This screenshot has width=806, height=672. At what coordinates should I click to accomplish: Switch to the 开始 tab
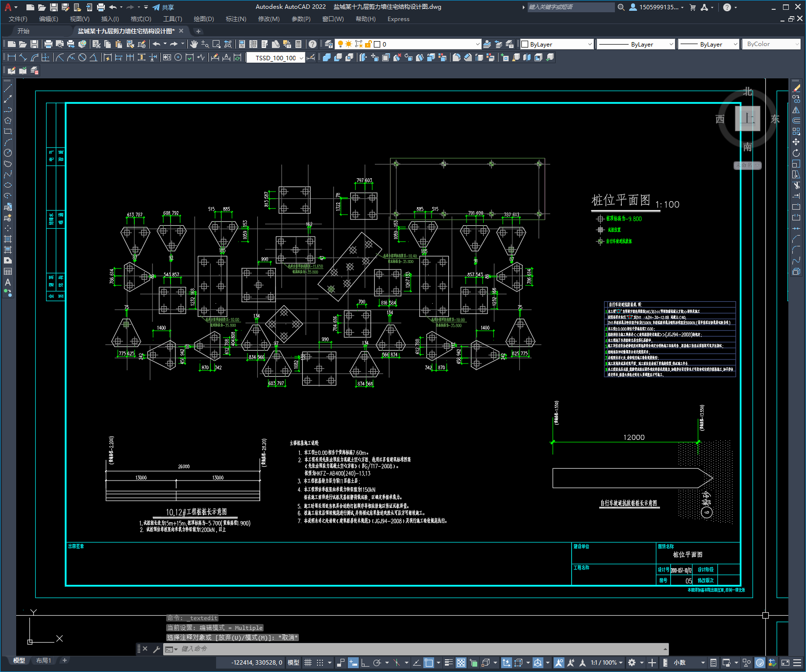tap(24, 31)
